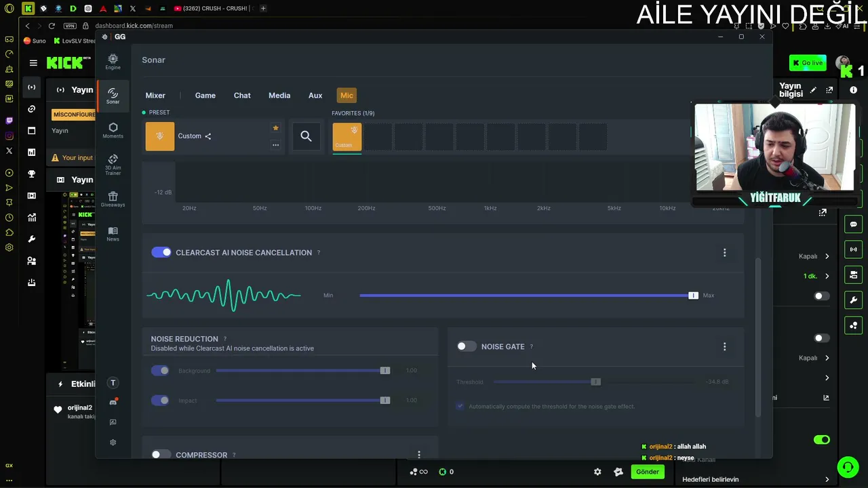Click the T profile avatar in GG
This screenshot has width=868, height=488.
click(113, 383)
